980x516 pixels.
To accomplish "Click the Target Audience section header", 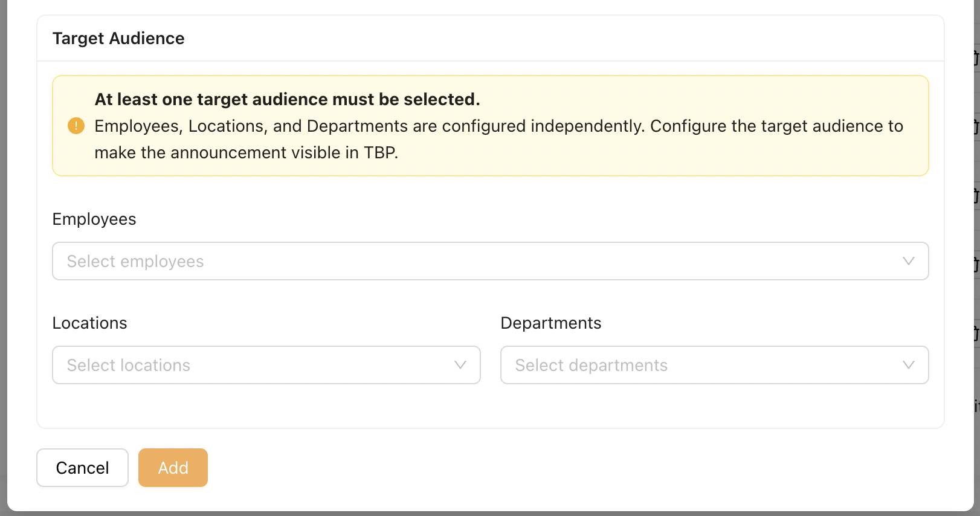I will [118, 39].
